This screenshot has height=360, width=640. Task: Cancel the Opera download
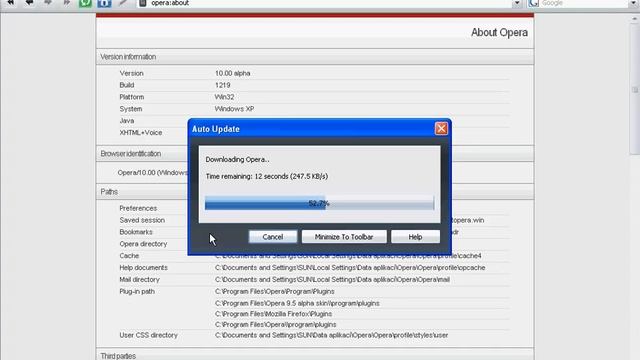[273, 237]
